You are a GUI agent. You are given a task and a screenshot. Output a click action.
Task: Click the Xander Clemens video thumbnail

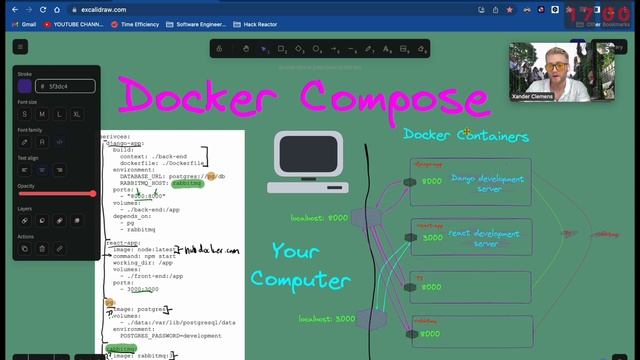pyautogui.click(x=562, y=71)
